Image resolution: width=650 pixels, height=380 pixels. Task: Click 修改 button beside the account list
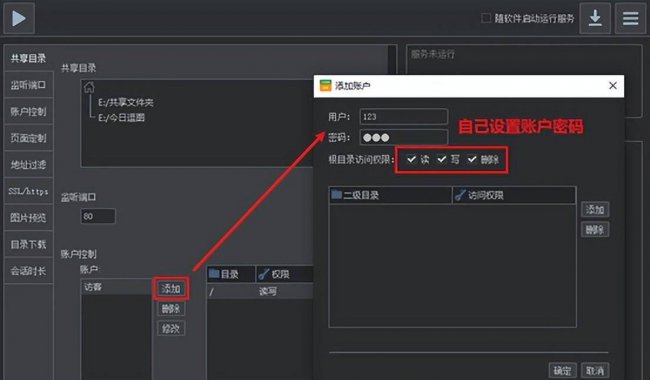click(x=171, y=328)
